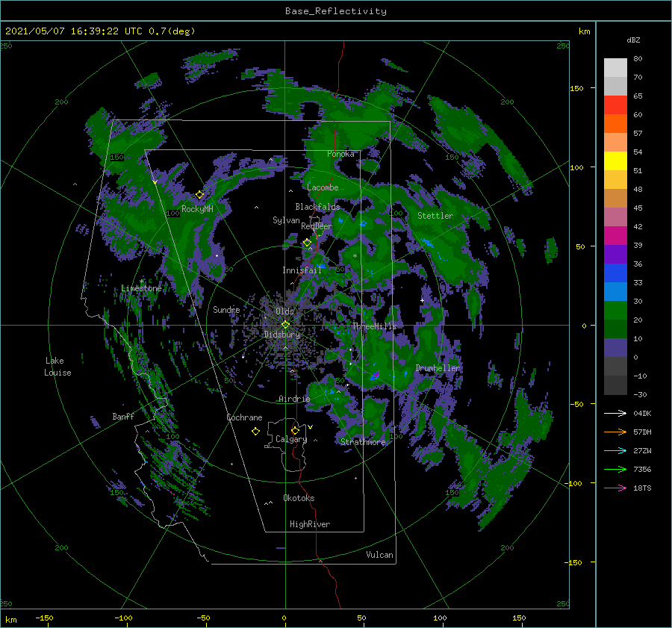The image size is (672, 628).
Task: Click the RockyMH label
Action: (x=197, y=209)
